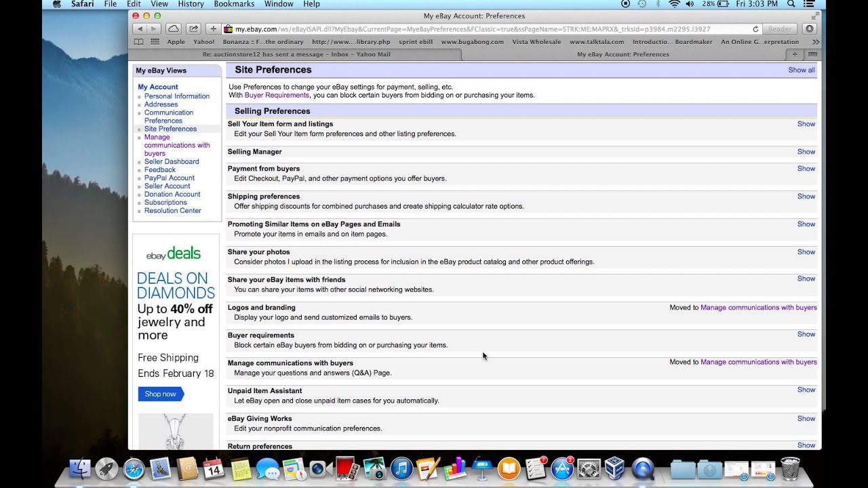Screen dimensions: 868x488
Task: Open the Bookmarks menu
Action: point(234,4)
